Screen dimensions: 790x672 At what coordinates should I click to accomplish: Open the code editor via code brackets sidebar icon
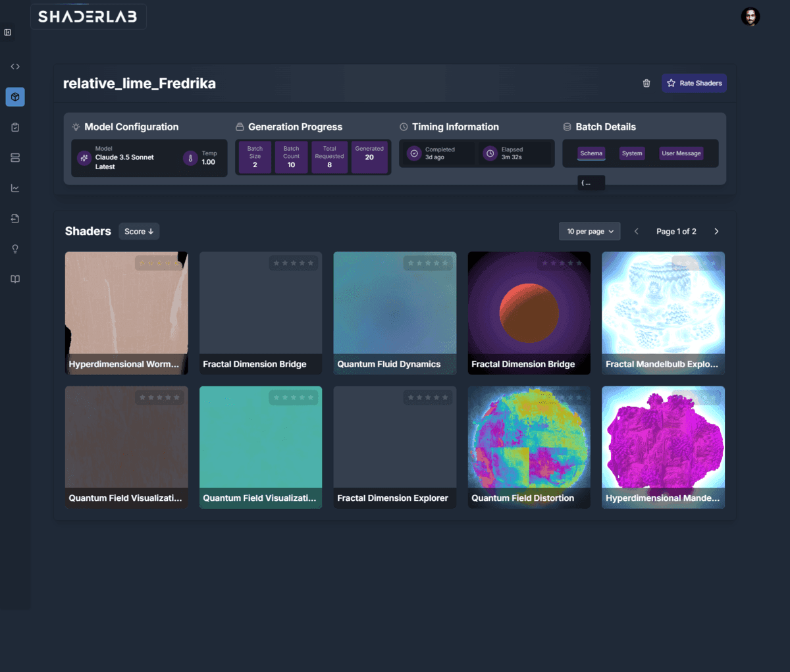(x=14, y=66)
